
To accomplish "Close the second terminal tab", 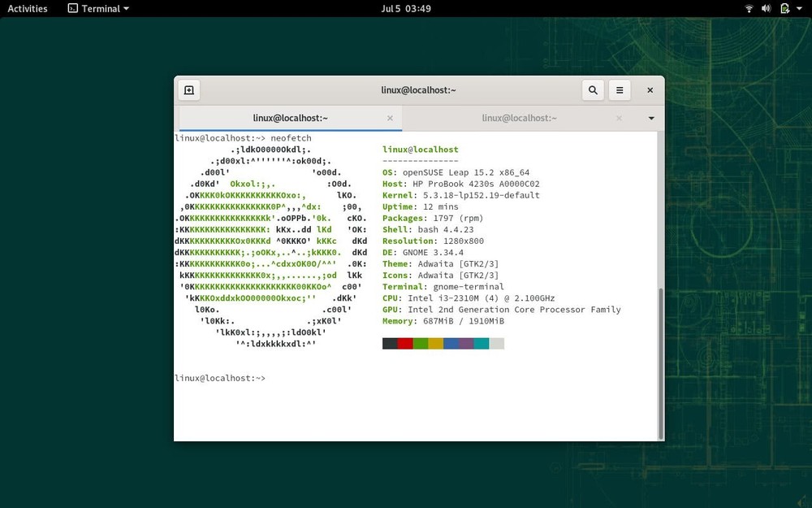I will [619, 118].
